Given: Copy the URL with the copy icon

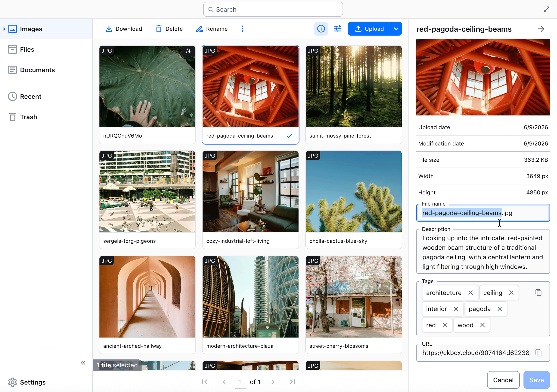Looking at the screenshot, I should coord(538,353).
